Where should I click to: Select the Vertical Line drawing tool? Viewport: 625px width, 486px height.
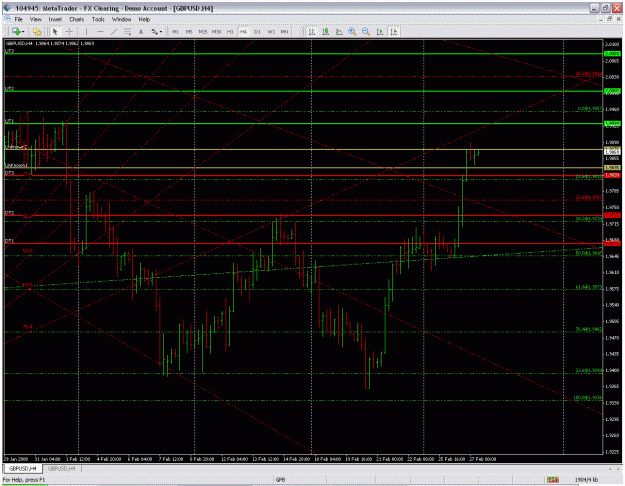tap(86, 31)
